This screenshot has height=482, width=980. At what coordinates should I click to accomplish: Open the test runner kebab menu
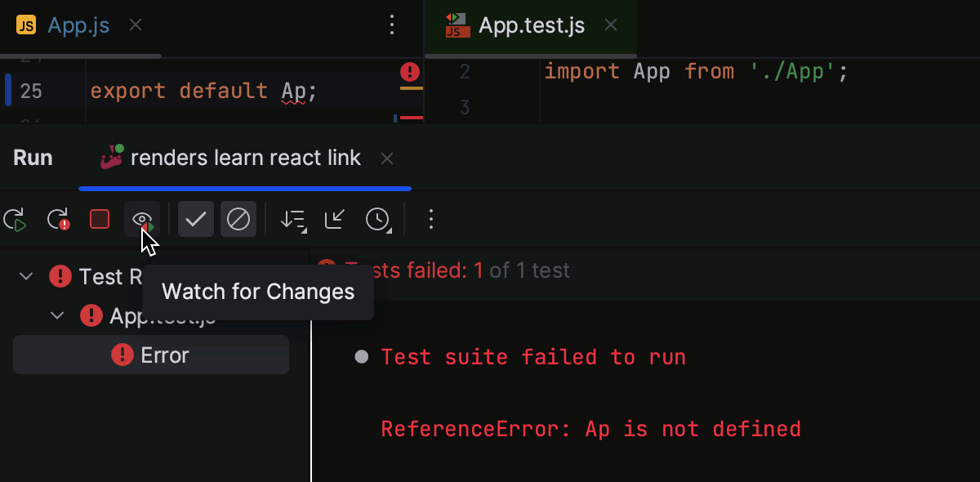430,219
